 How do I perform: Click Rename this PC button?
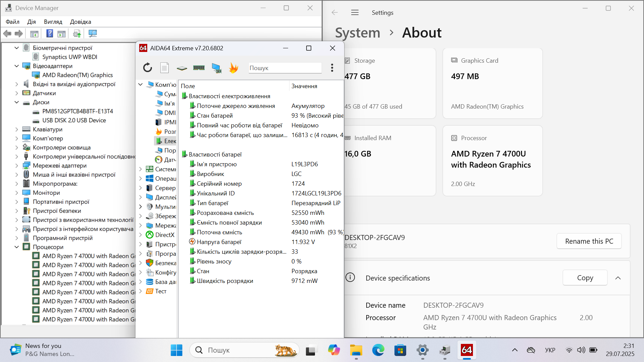tap(589, 241)
